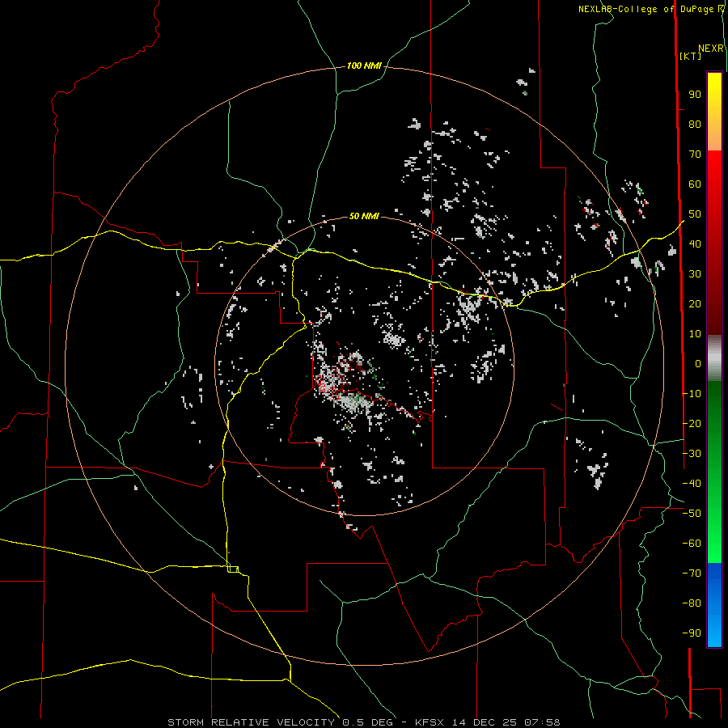This screenshot has width=728, height=728.
Task: Click the -60 scale label
Action: (692, 544)
